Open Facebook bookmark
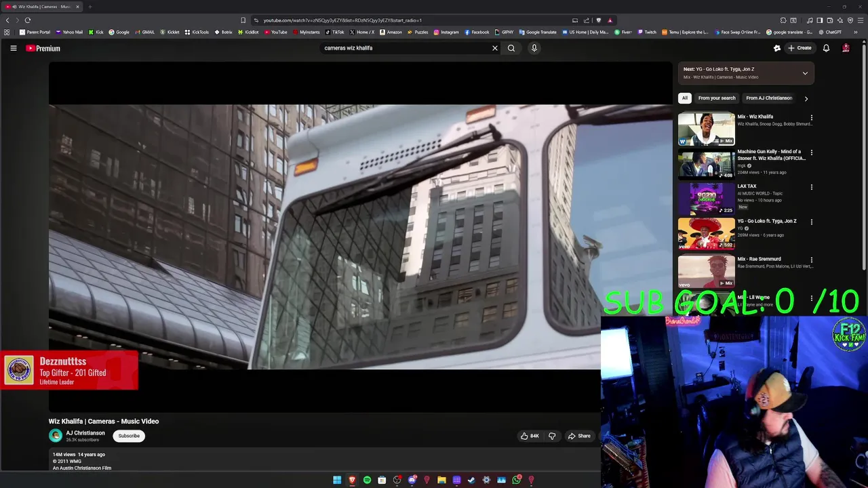The image size is (868, 488). click(x=477, y=32)
